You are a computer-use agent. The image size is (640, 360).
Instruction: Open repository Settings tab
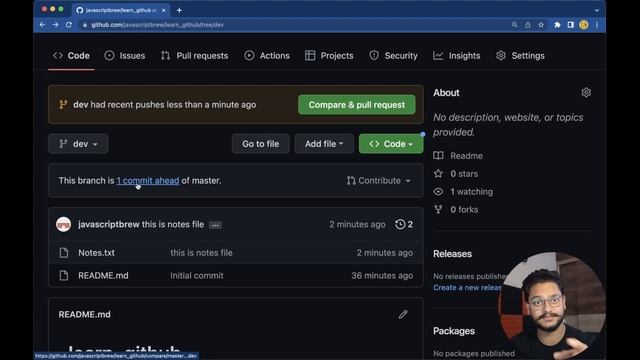pyautogui.click(x=520, y=56)
